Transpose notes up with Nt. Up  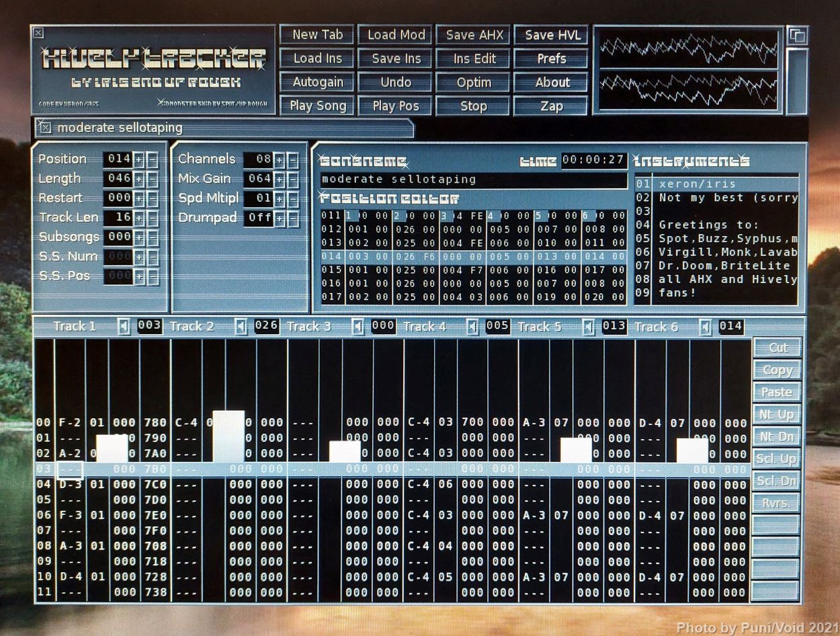tap(776, 414)
